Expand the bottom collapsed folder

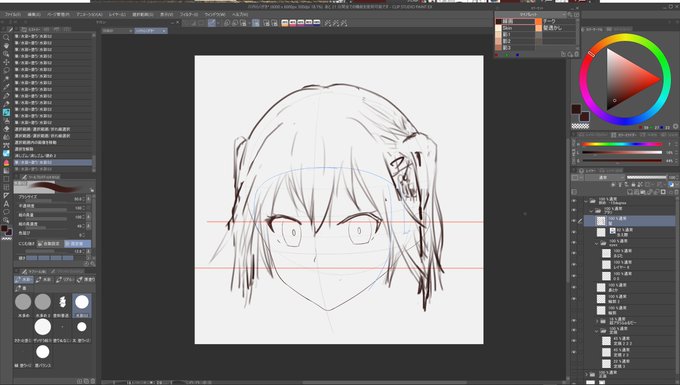pos(586,374)
